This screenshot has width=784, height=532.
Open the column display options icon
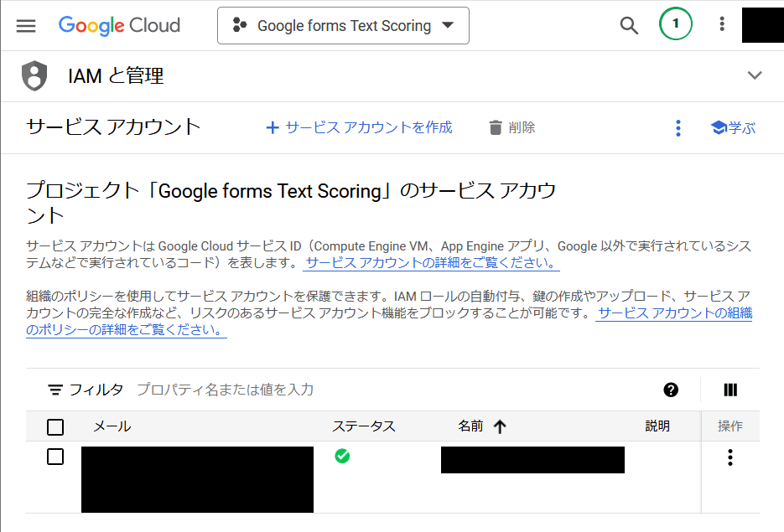tap(730, 390)
